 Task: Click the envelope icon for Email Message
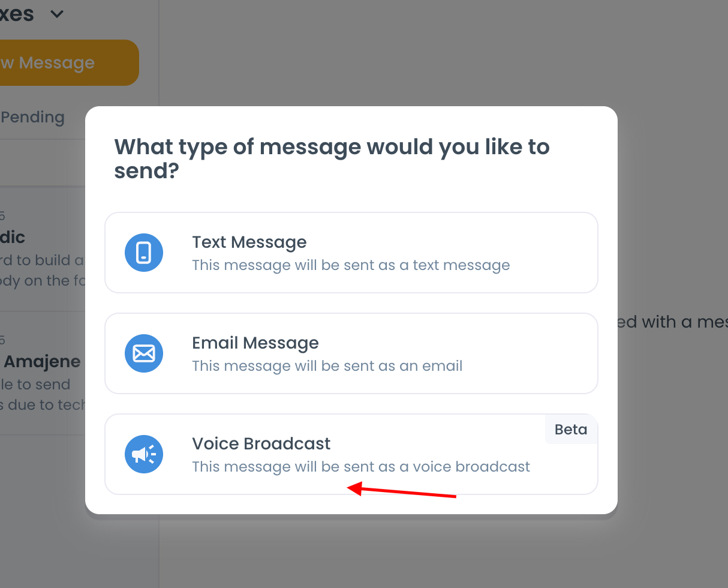tap(144, 353)
